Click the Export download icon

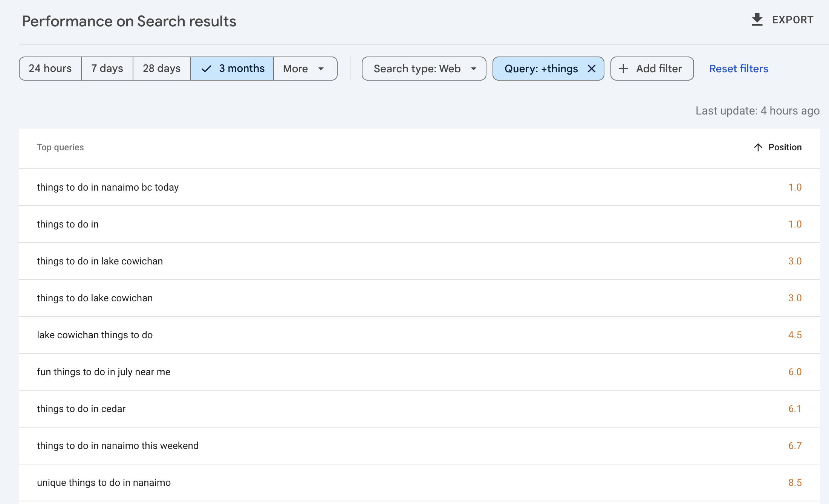pos(757,20)
